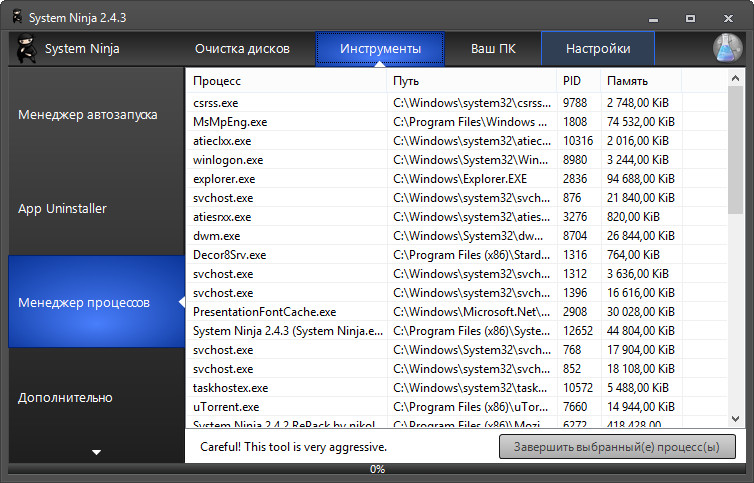The height and width of the screenshot is (483, 754).
Task: Click the path C:\Program Files (x86)\uTor...
Action: [x=470, y=407]
